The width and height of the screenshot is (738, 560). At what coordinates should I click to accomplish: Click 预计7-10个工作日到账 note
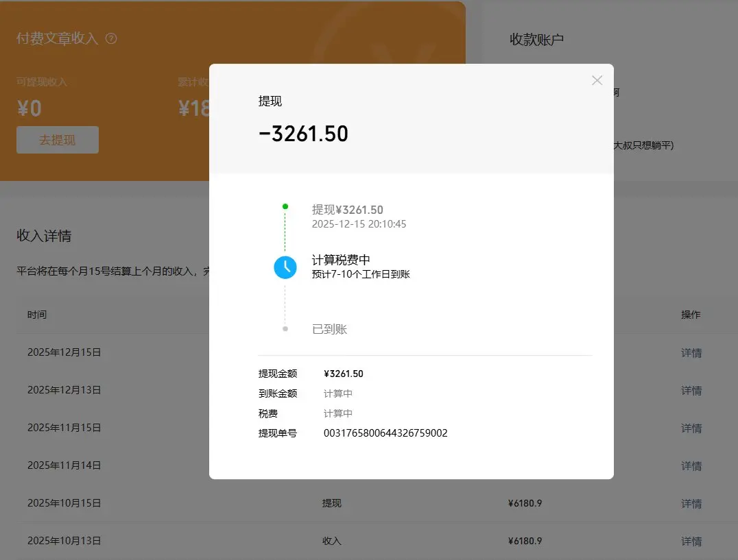[x=361, y=274]
